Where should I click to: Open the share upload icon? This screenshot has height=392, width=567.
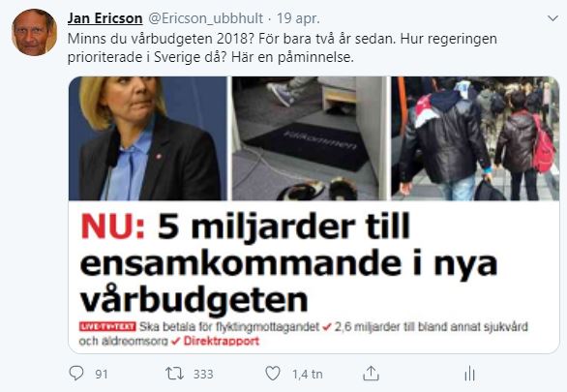pos(371,374)
